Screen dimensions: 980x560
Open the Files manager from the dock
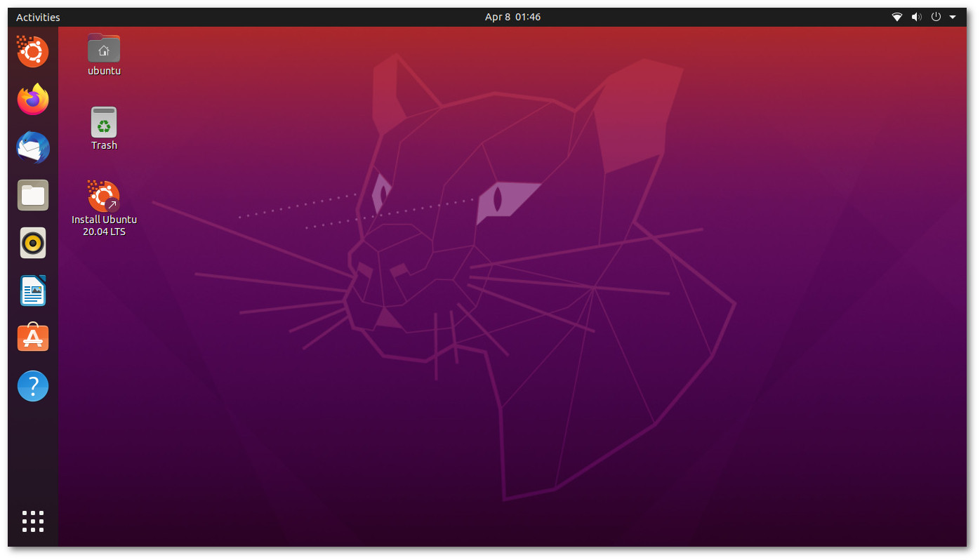click(x=33, y=195)
